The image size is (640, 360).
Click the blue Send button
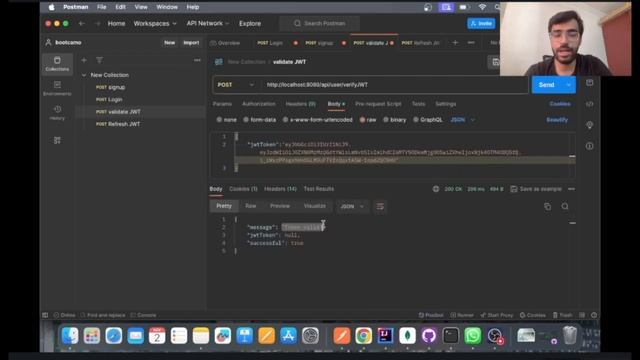pyautogui.click(x=547, y=84)
